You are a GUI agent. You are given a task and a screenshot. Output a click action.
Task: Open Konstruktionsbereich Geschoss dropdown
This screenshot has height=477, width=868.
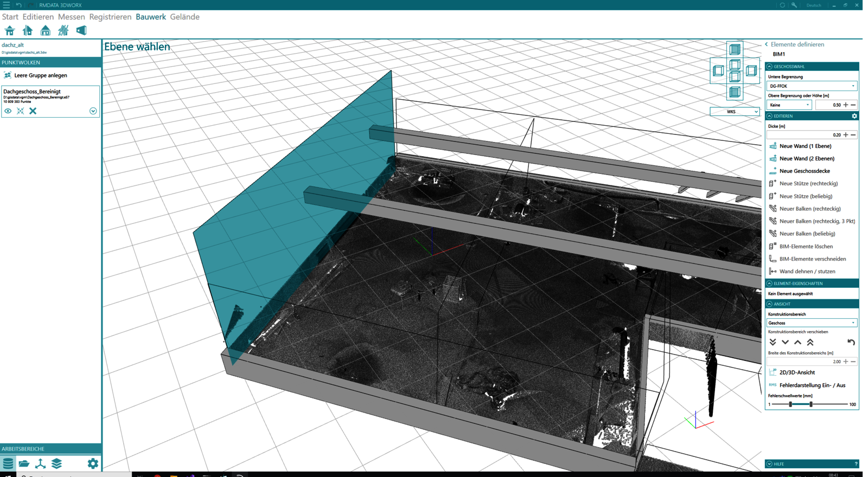tap(812, 323)
